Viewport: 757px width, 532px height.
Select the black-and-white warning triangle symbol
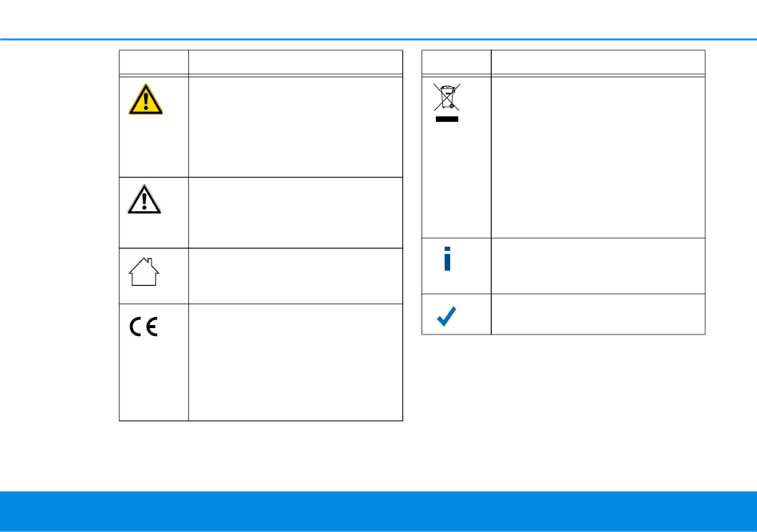(144, 199)
